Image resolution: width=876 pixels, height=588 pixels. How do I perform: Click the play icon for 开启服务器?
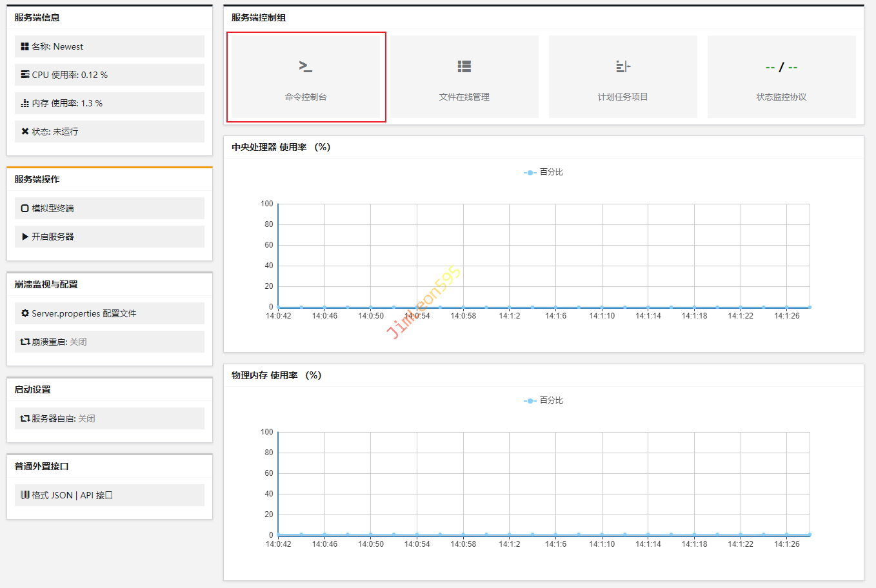coord(25,237)
